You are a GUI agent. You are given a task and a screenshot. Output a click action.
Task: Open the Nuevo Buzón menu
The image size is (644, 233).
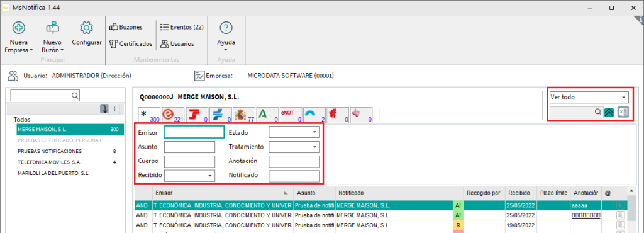click(x=53, y=38)
